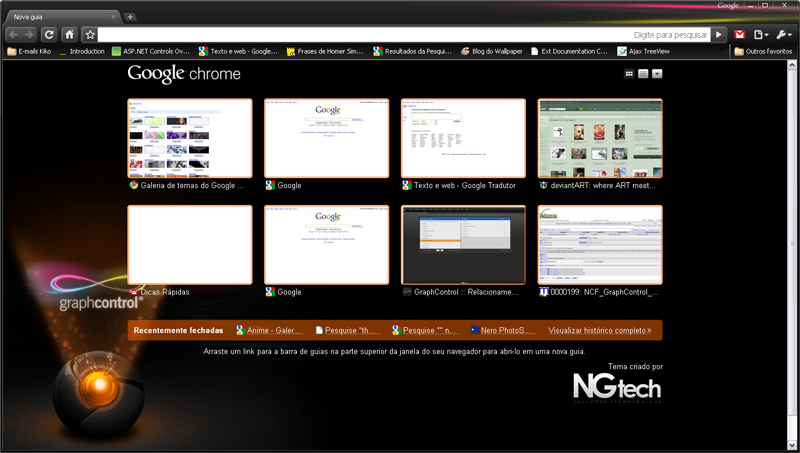This screenshot has height=453, width=800.
Task: Open Outros favoritos folder
Action: click(x=763, y=51)
